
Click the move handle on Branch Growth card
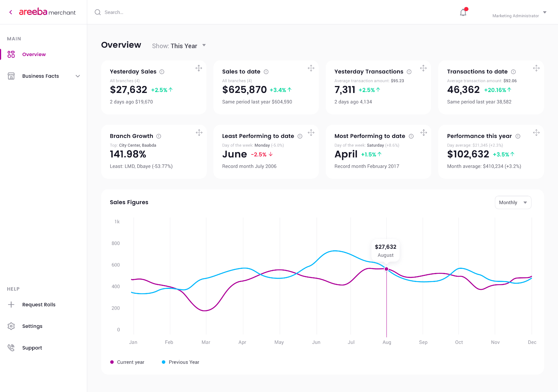click(x=199, y=133)
